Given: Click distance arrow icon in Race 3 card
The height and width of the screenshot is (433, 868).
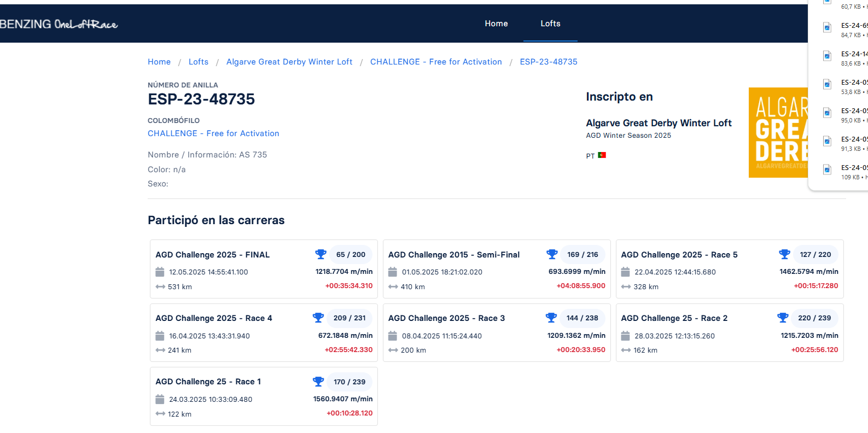Looking at the screenshot, I should 393,350.
